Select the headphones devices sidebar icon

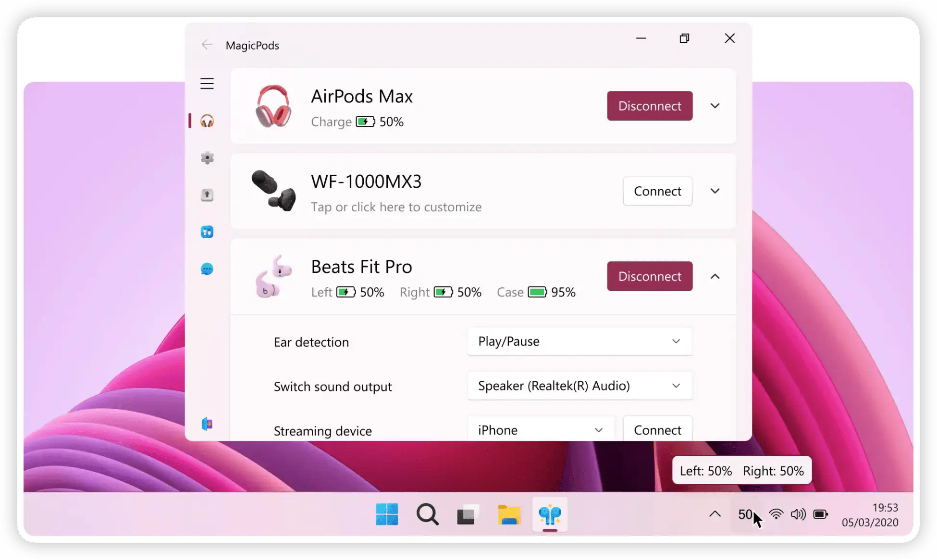[207, 121]
